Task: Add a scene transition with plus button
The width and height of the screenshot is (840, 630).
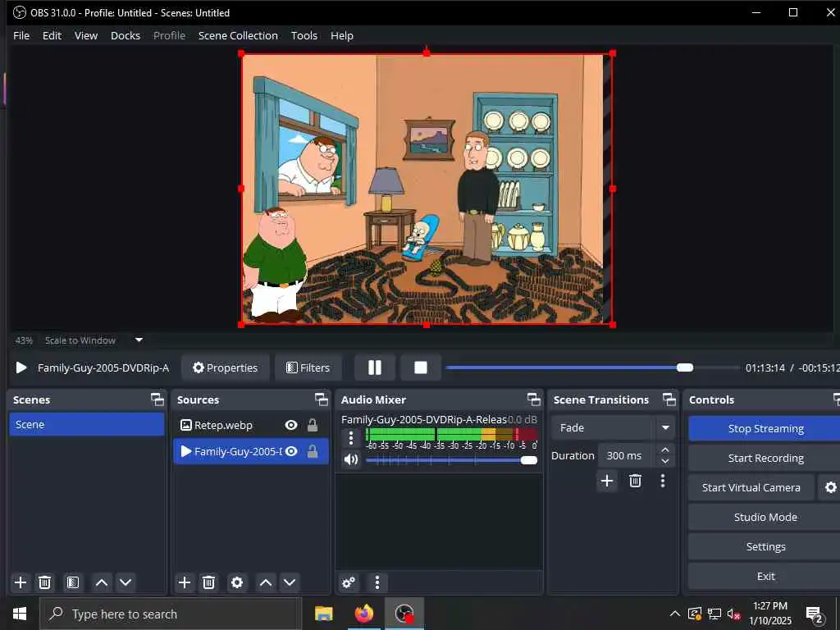Action: point(607,481)
